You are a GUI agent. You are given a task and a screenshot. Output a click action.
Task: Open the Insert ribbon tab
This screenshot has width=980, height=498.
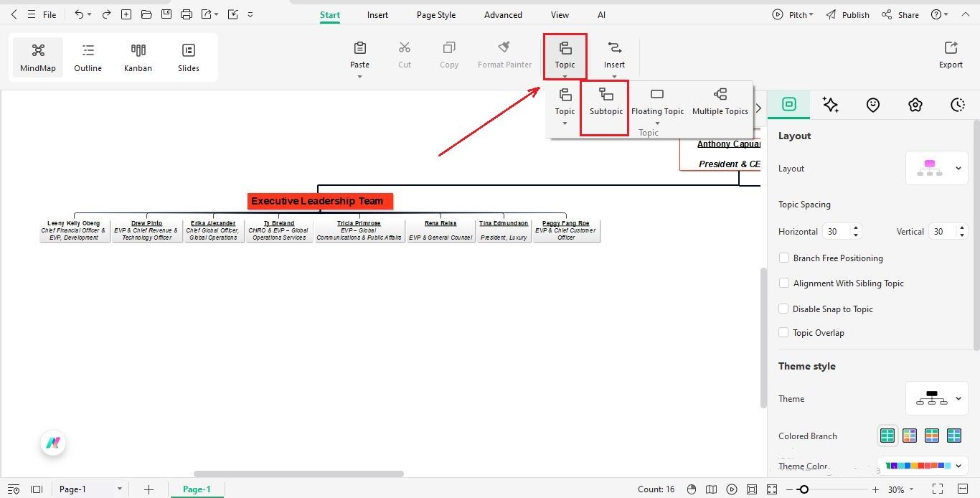[x=377, y=14]
